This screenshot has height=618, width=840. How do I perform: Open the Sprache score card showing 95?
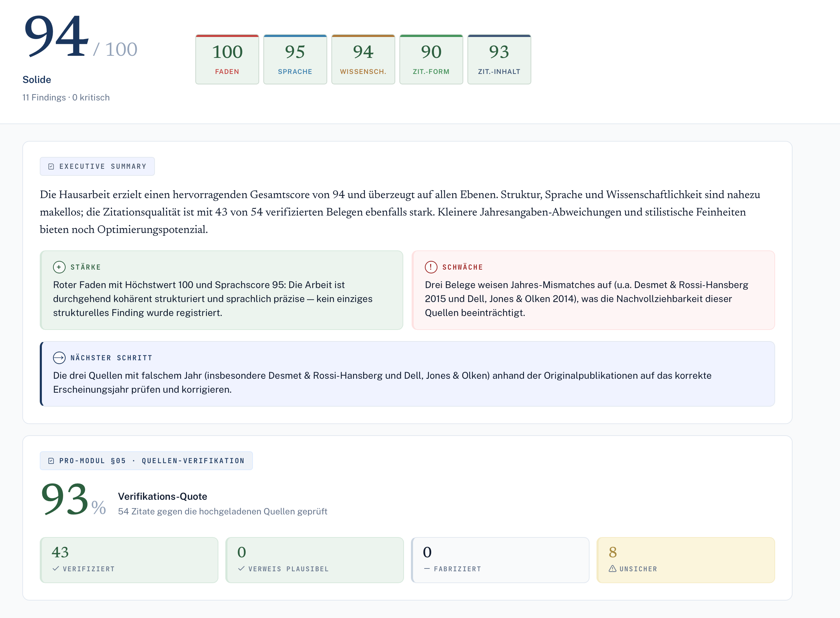295,60
